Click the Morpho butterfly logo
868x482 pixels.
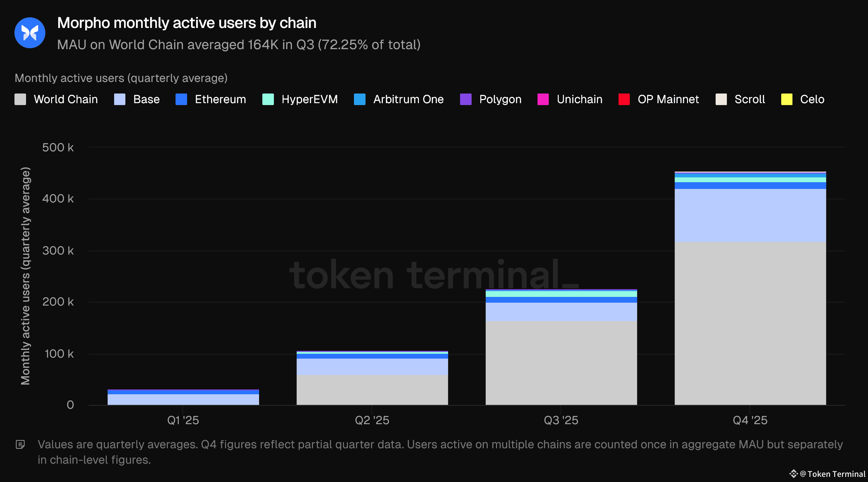coord(30,33)
